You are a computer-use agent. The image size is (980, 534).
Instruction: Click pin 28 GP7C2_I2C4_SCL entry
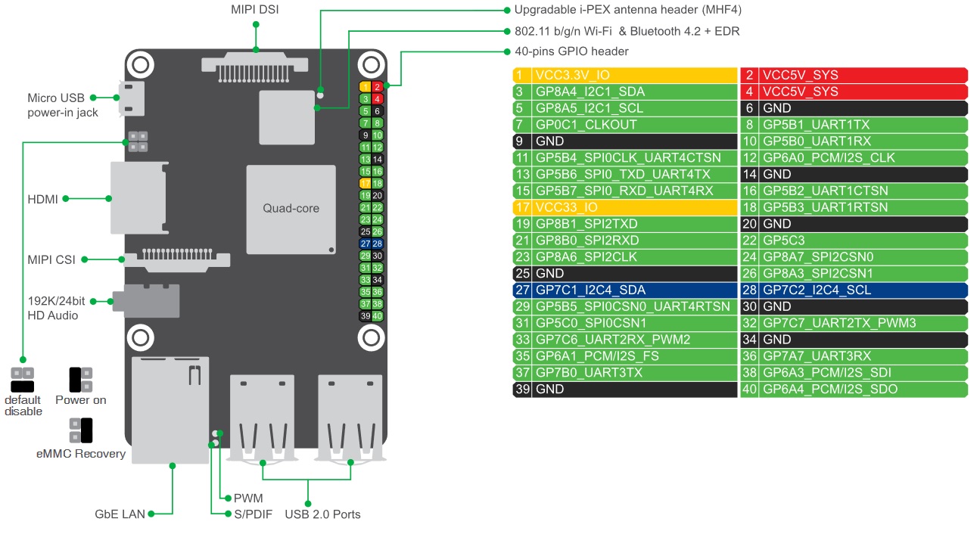click(x=854, y=290)
